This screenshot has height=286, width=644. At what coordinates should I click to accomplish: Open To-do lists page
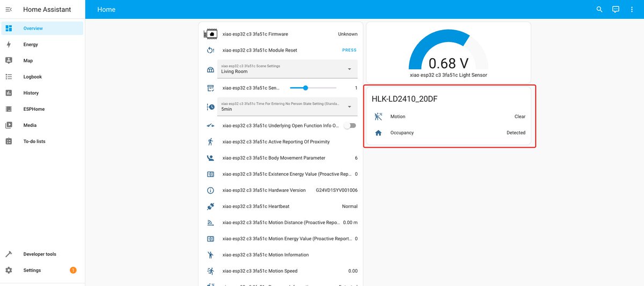(x=42, y=141)
